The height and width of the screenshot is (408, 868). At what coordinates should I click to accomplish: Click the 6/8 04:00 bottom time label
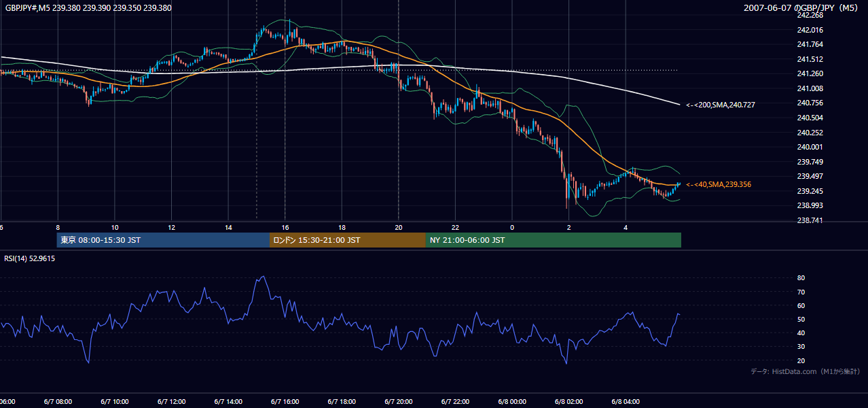pyautogui.click(x=626, y=402)
